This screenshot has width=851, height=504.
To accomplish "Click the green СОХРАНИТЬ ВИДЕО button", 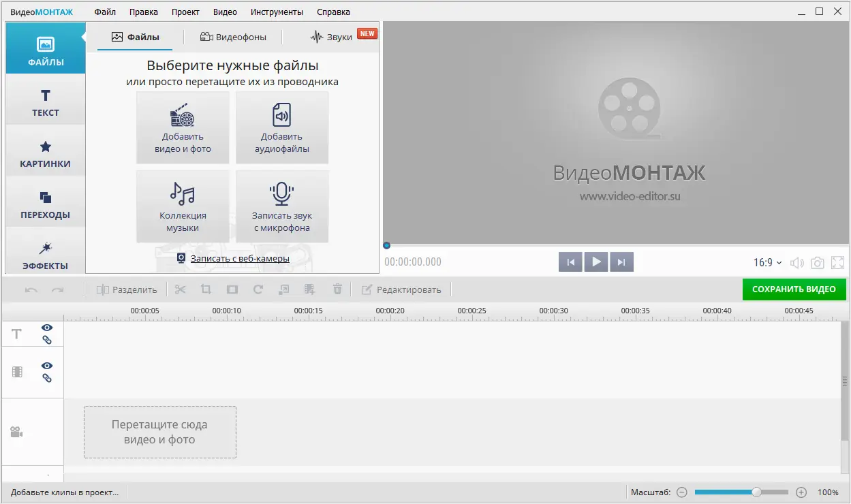I will coord(794,289).
